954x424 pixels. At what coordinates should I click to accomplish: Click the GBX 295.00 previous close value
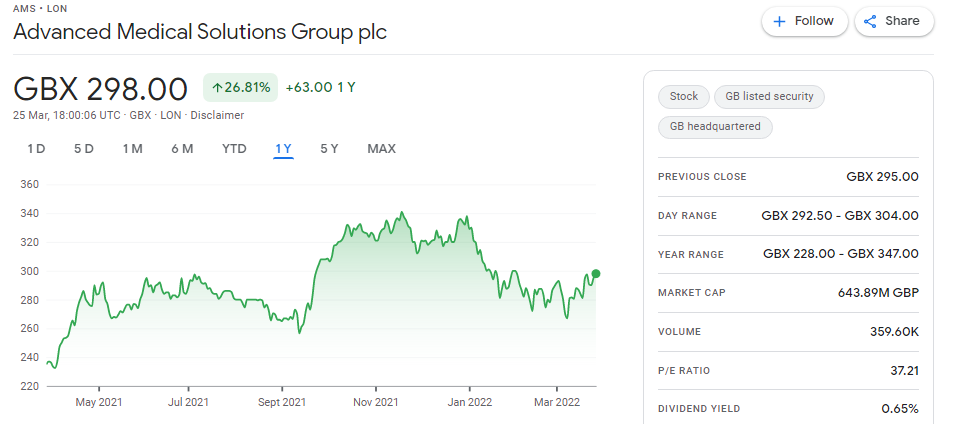882,176
